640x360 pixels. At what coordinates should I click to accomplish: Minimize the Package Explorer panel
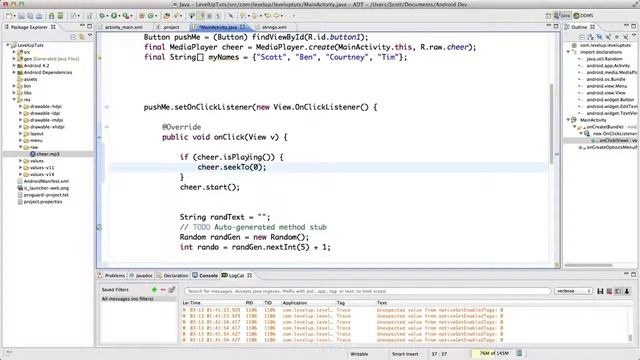coord(82,26)
